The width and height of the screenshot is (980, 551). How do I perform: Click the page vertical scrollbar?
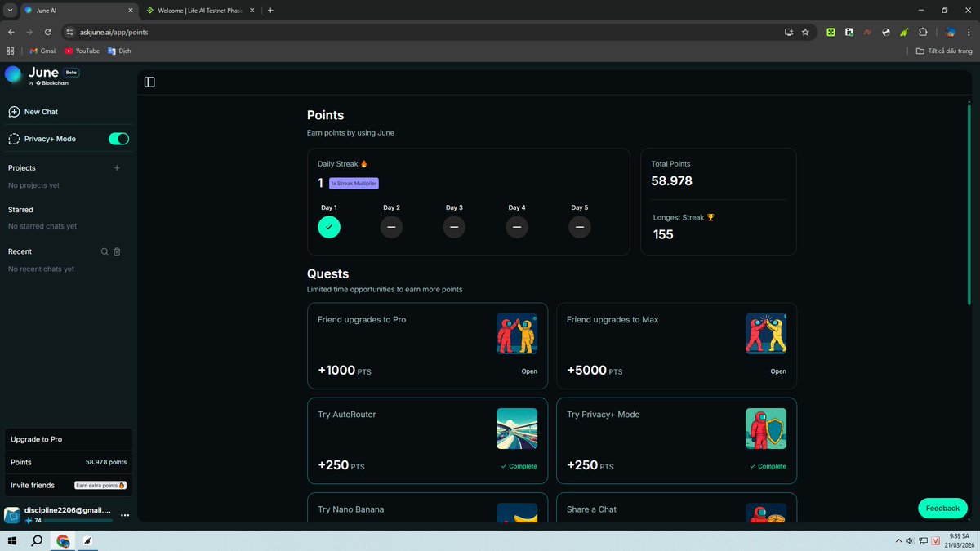coord(969,204)
